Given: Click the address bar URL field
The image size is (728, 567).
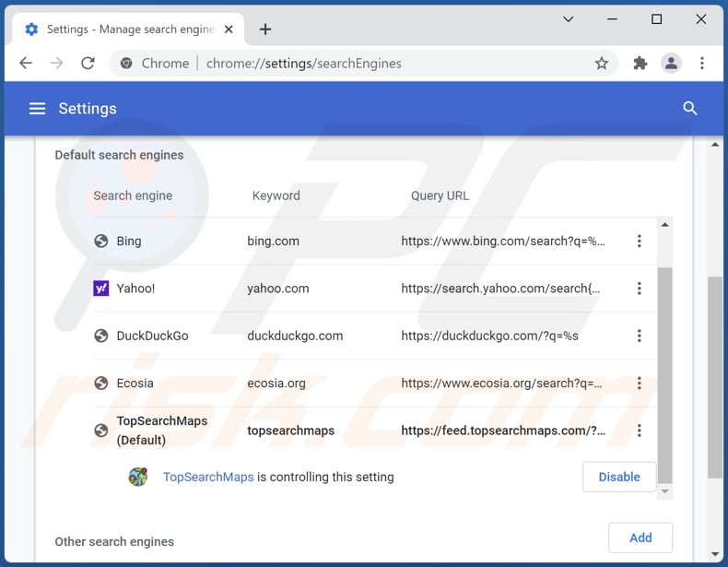Looking at the screenshot, I should click(369, 64).
